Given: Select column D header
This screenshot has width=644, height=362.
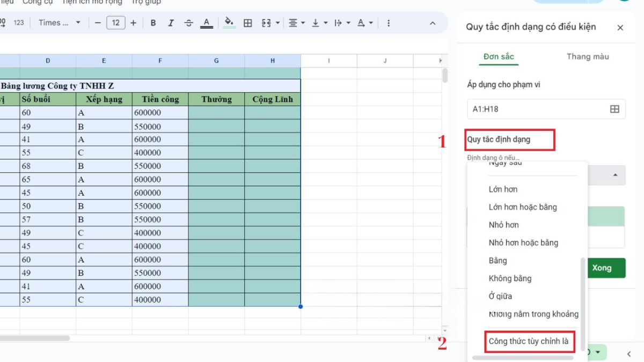Looking at the screenshot, I should tap(48, 61).
